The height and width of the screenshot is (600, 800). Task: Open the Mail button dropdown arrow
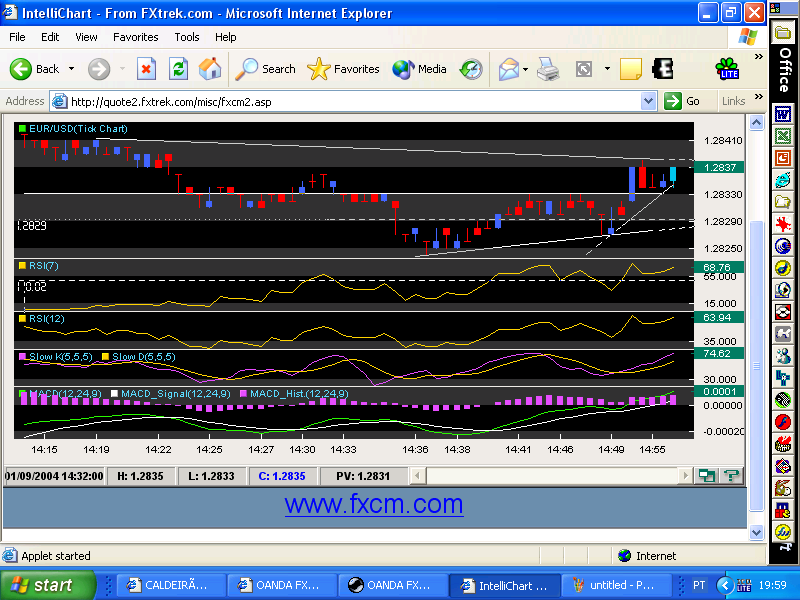coord(525,69)
